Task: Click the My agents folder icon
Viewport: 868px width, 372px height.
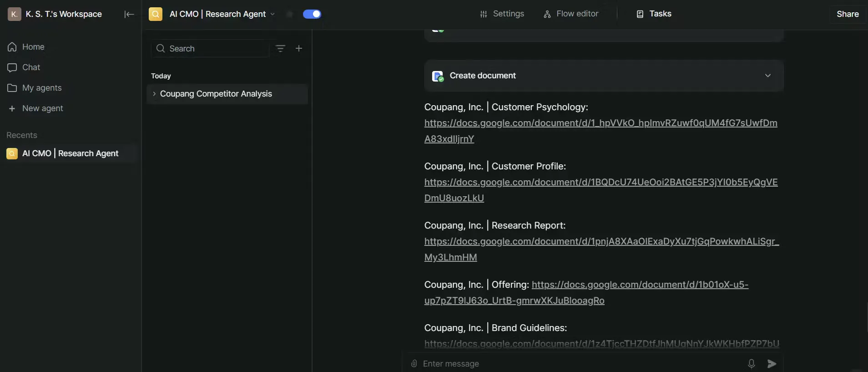Action: 12,88
